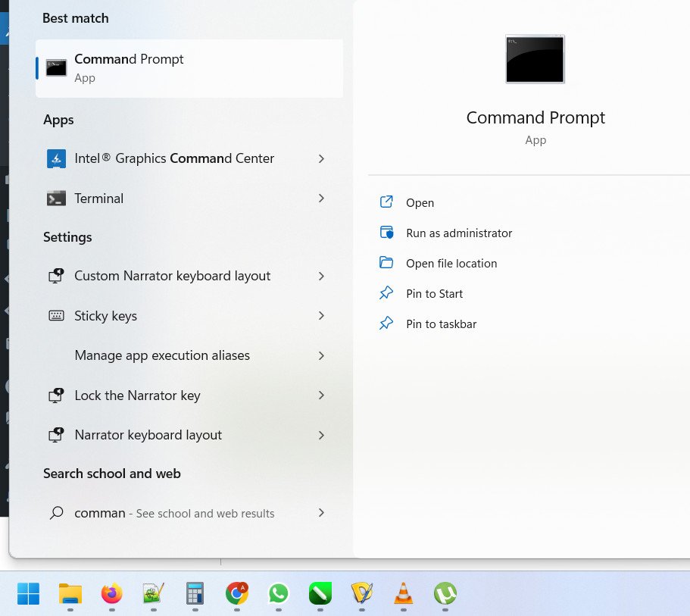Expand Narrator keyboard layout chevron
Image resolution: width=690 pixels, height=616 pixels.
tap(321, 436)
